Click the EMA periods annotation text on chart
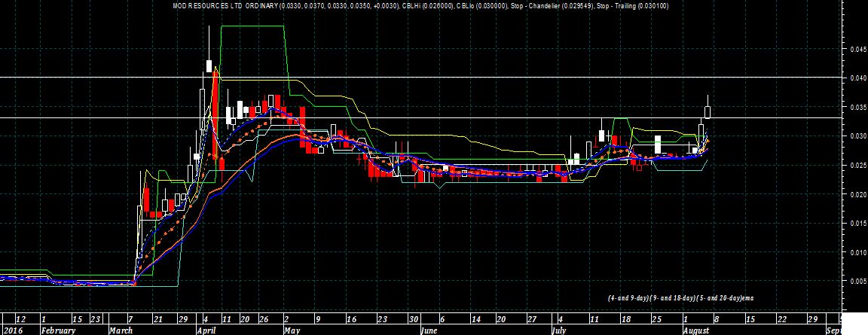The height and width of the screenshot is (335, 868). coord(680,297)
